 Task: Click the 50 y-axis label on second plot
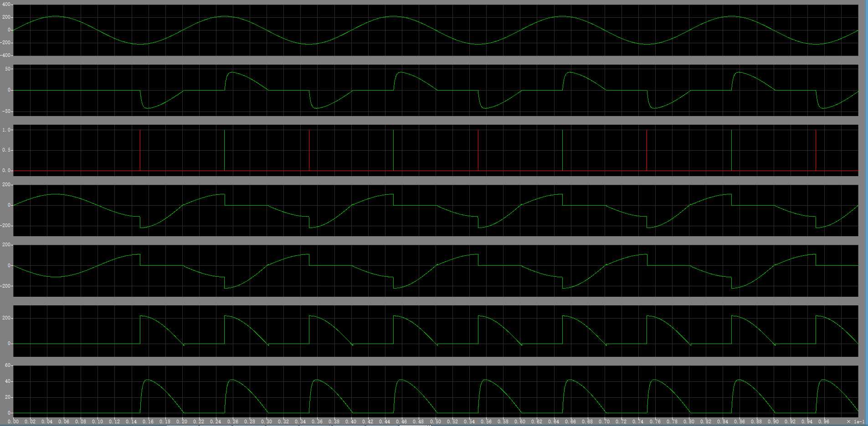click(x=8, y=69)
